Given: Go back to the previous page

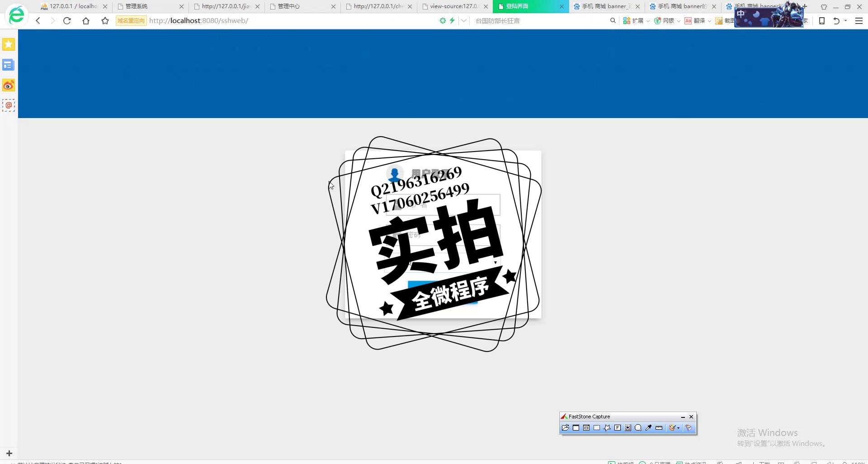Looking at the screenshot, I should tap(38, 21).
